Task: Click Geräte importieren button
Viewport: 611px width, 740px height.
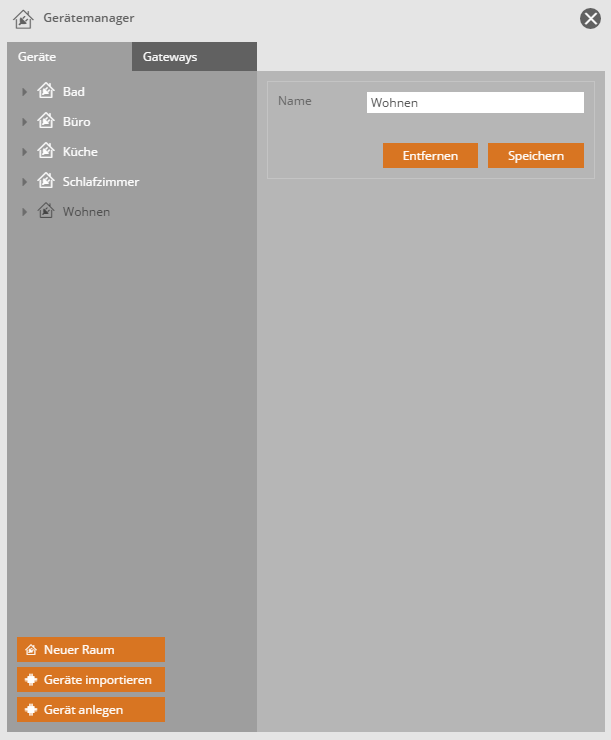Action: 91,680
